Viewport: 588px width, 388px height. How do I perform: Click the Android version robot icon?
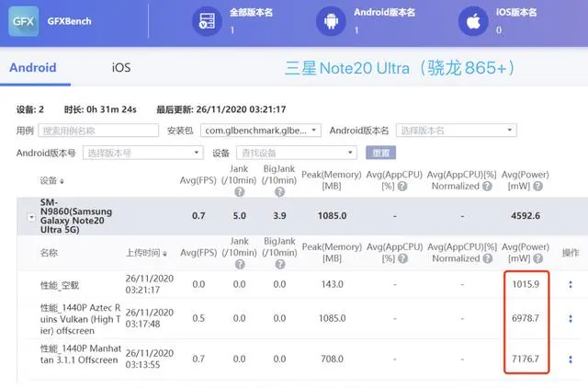coord(331,21)
